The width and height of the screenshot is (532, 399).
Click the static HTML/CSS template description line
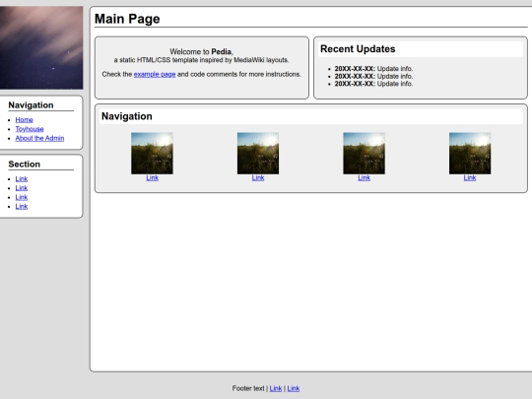click(202, 60)
